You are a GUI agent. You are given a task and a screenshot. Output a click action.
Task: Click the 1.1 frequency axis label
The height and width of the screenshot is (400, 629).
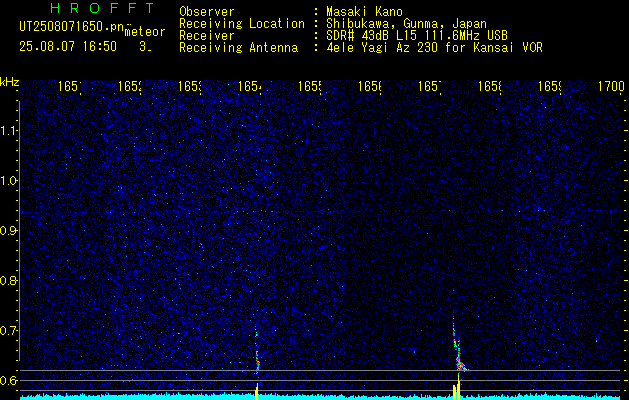pyautogui.click(x=8, y=130)
